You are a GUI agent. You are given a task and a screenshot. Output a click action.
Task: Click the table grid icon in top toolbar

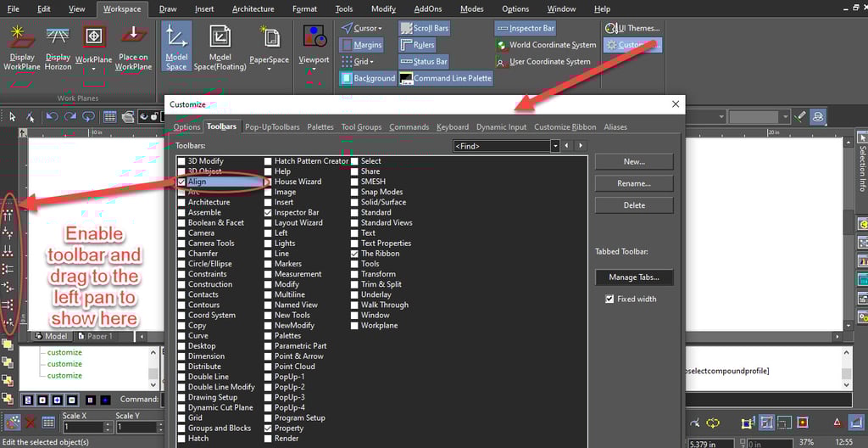click(109, 116)
